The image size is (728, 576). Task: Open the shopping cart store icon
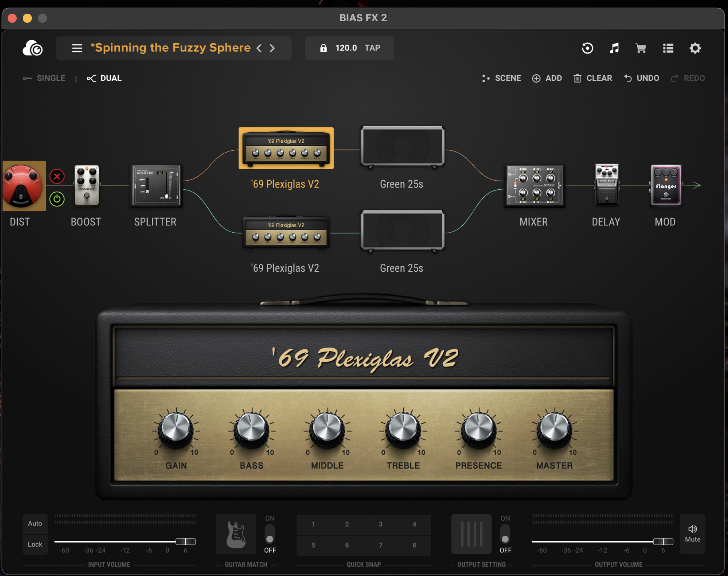click(641, 48)
